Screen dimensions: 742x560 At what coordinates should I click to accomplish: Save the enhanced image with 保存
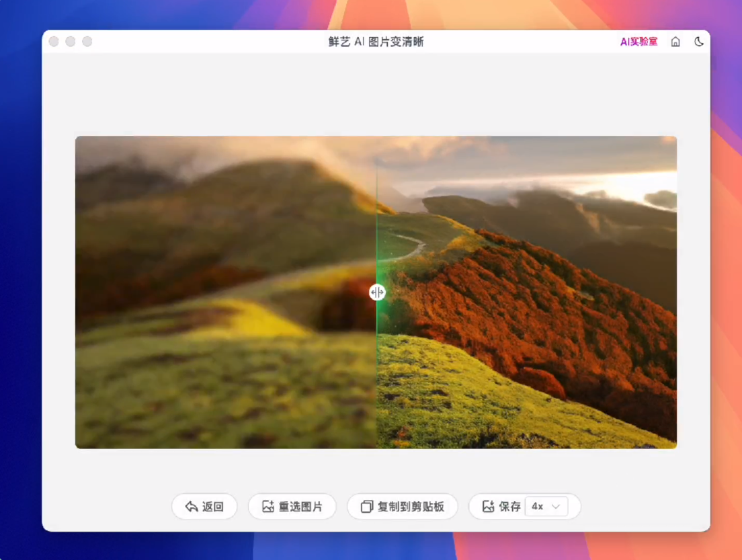click(x=501, y=506)
